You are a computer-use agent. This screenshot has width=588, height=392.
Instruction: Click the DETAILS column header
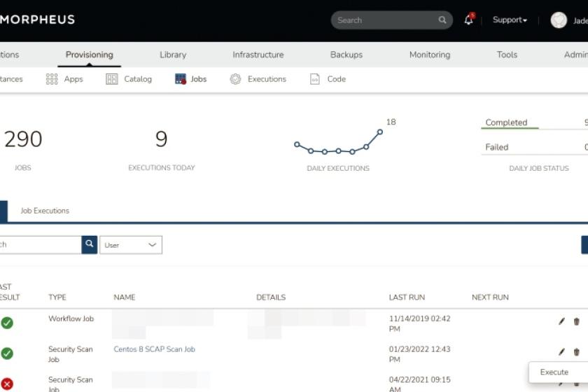[271, 297]
